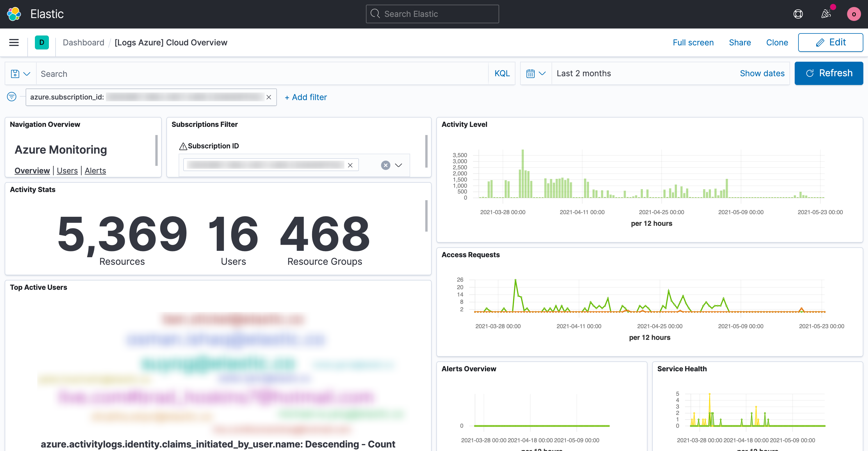Clear the Subscription ID combo box
Screen dimensions: 868x451
coord(385,165)
